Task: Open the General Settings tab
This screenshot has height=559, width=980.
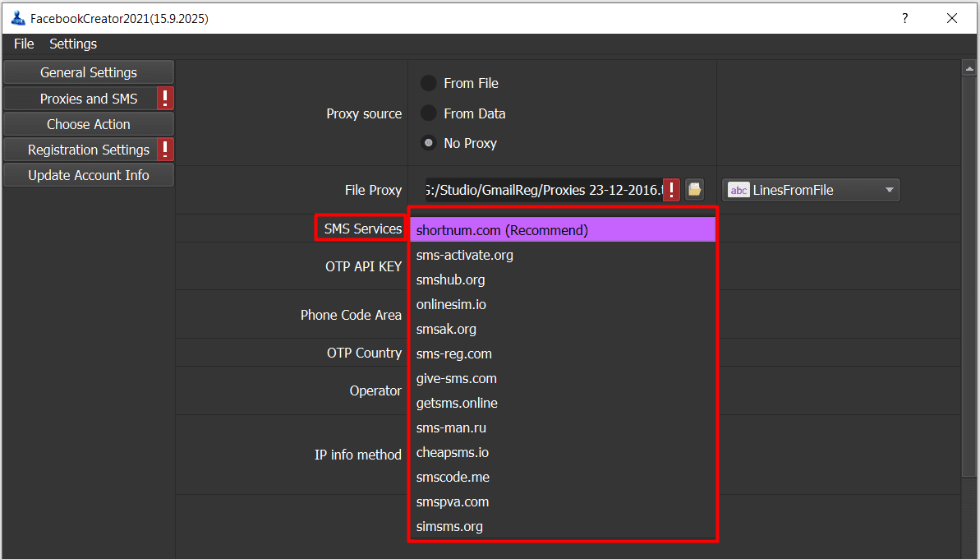Action: coord(89,72)
